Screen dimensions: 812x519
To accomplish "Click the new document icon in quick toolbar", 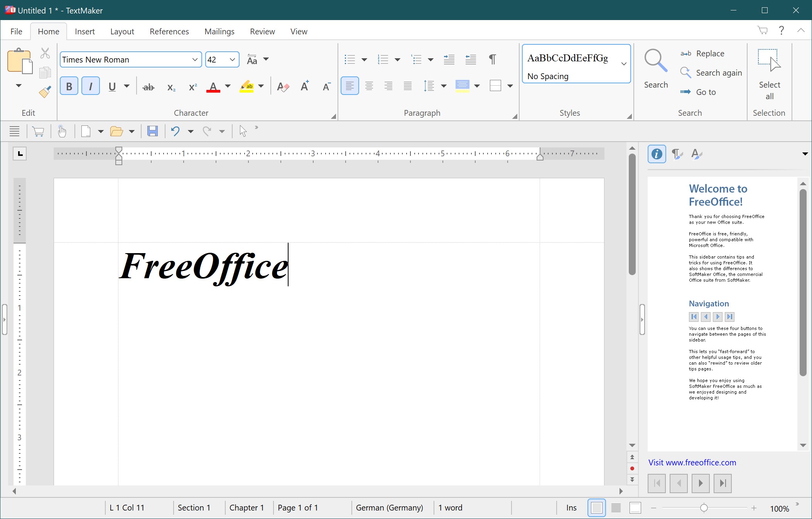I will click(86, 131).
